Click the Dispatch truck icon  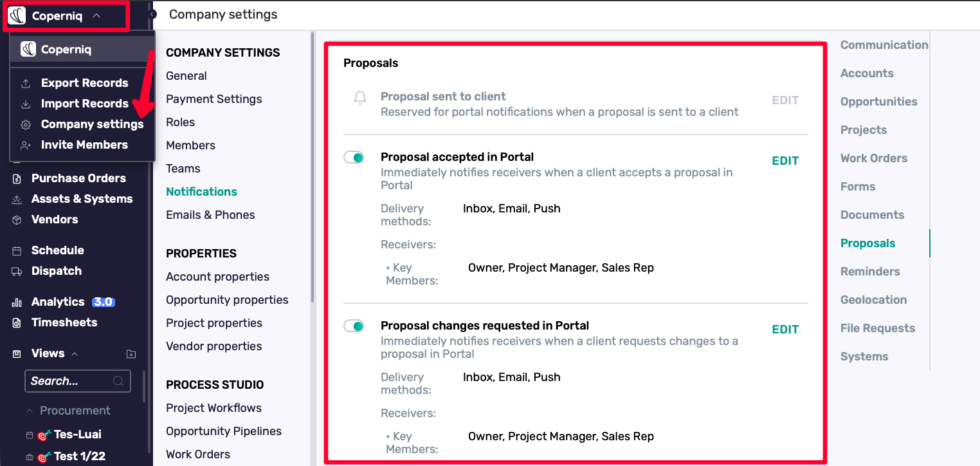point(17,272)
